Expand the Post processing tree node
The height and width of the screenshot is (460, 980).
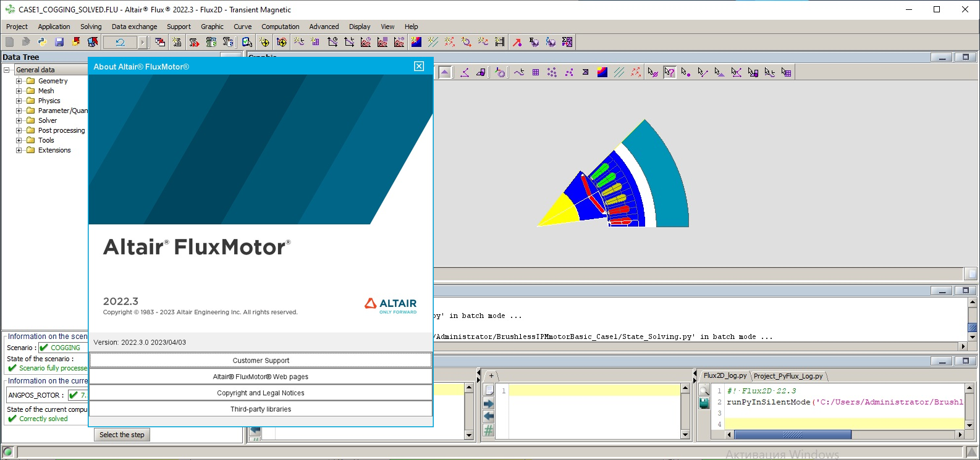(19, 130)
